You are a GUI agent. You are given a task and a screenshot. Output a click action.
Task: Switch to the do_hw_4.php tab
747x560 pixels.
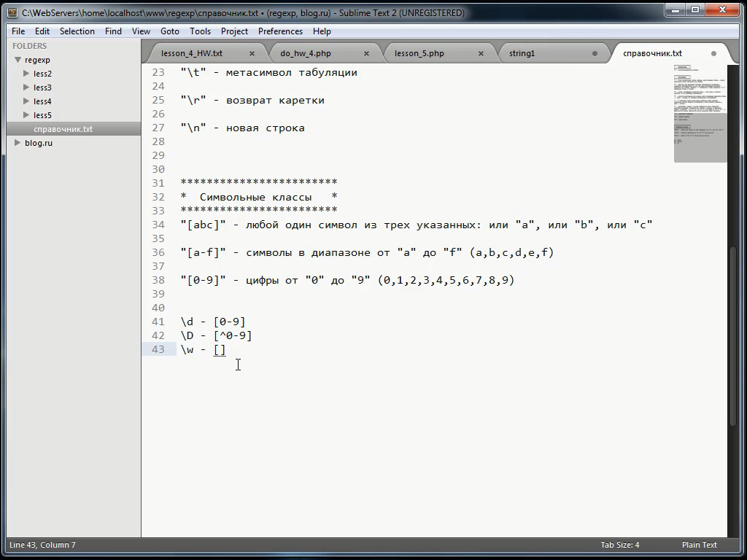[306, 53]
